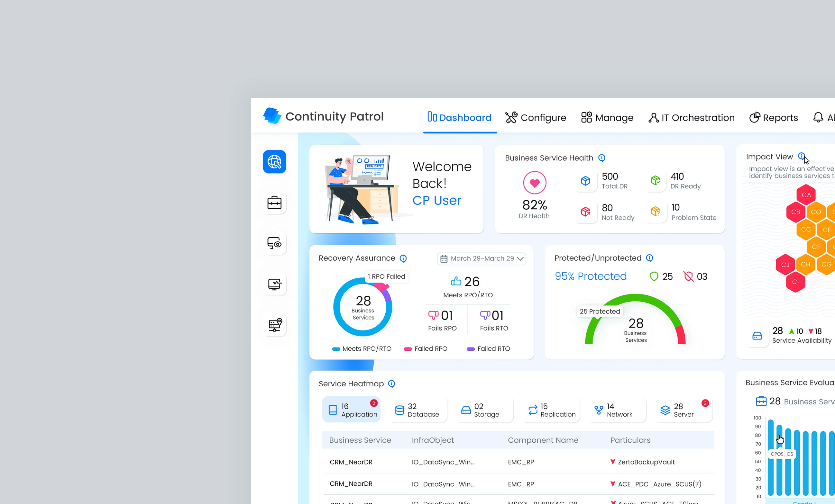The width and height of the screenshot is (835, 504).
Task: Click the Failed RTO legend item
Action: pos(488,348)
